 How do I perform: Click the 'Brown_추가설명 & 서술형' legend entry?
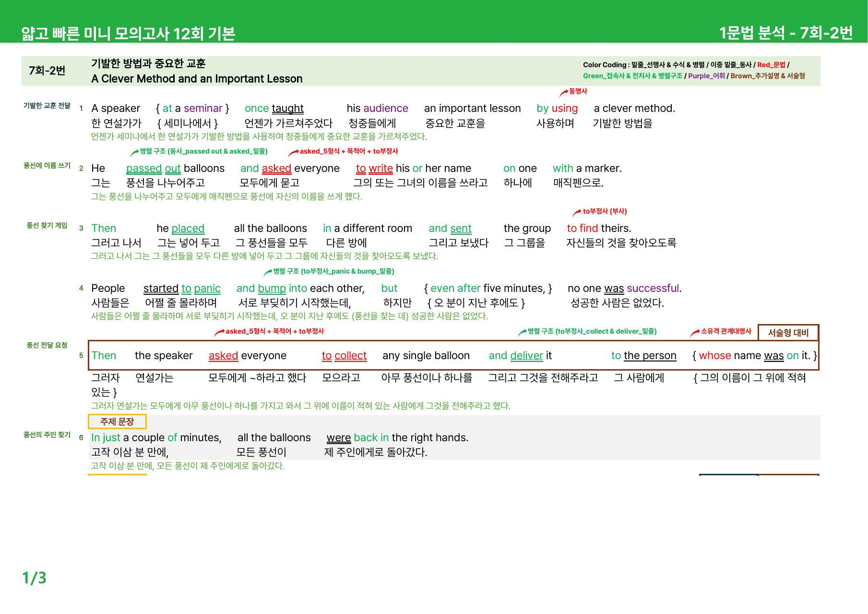click(768, 76)
